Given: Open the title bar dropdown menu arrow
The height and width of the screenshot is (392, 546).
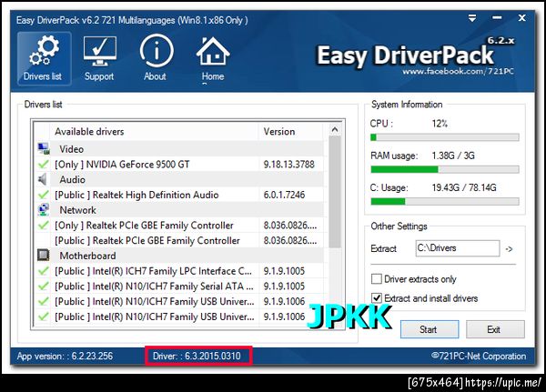Looking at the screenshot, I should (472, 18).
